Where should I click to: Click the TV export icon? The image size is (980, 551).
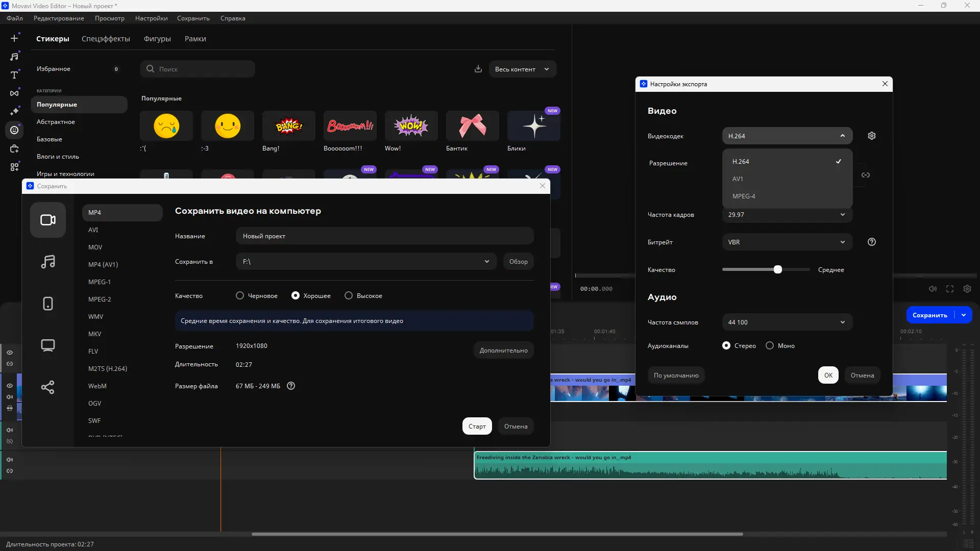click(x=48, y=345)
